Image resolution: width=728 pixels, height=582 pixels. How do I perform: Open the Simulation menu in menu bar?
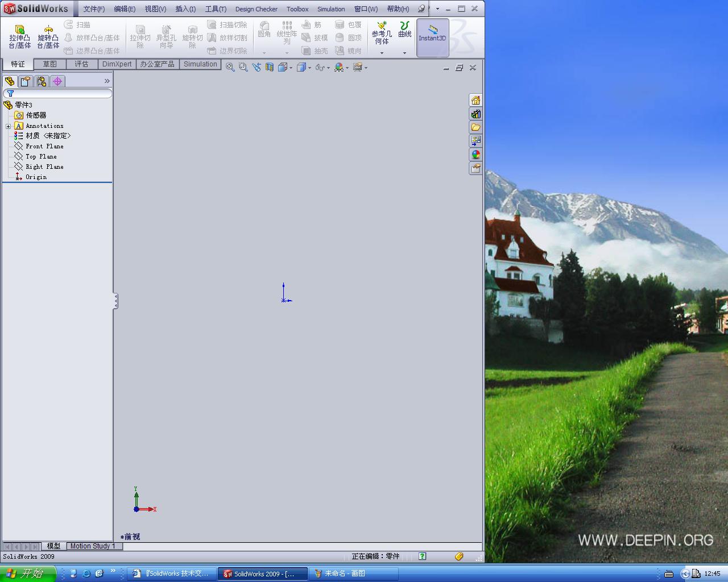click(x=331, y=9)
